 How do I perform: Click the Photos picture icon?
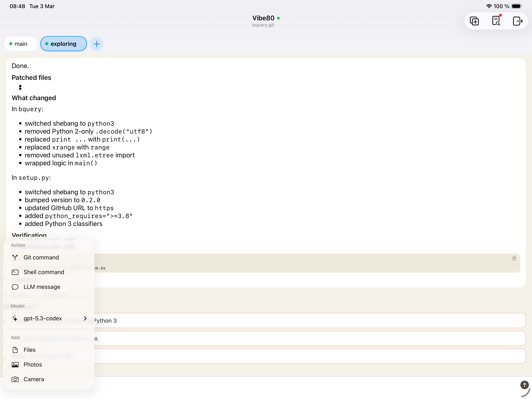point(15,365)
